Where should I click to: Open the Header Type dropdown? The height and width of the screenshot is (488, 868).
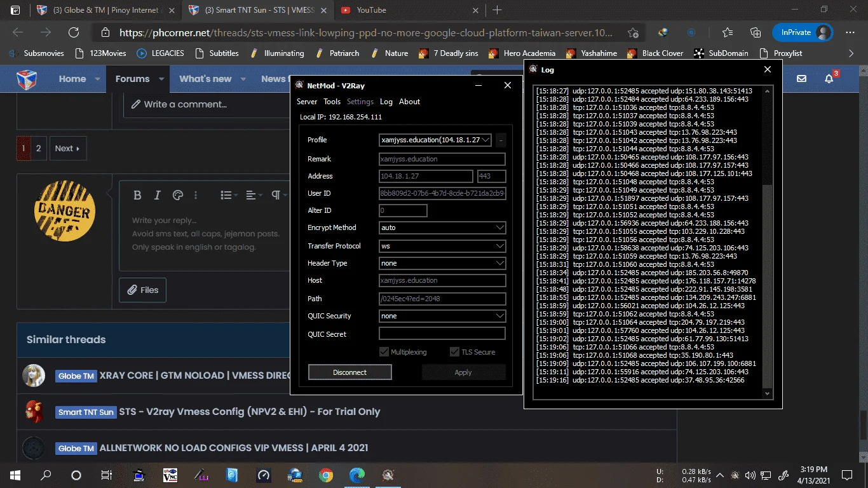click(x=442, y=263)
